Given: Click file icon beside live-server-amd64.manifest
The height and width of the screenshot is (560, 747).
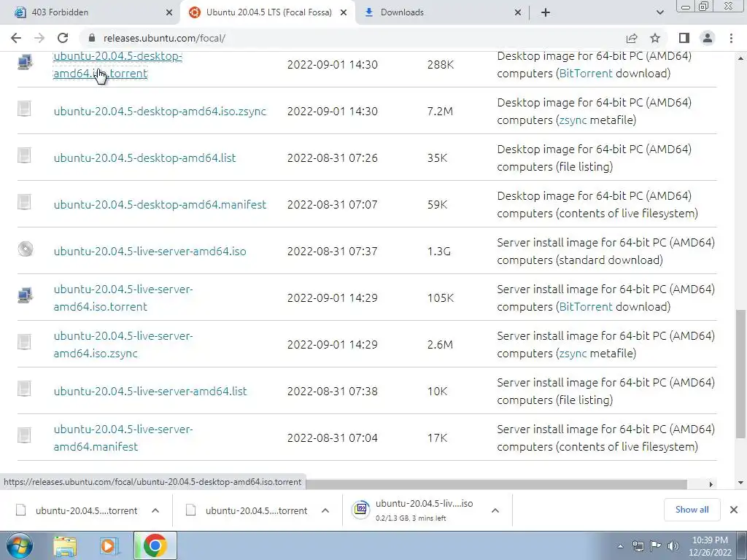Looking at the screenshot, I should [x=24, y=436].
